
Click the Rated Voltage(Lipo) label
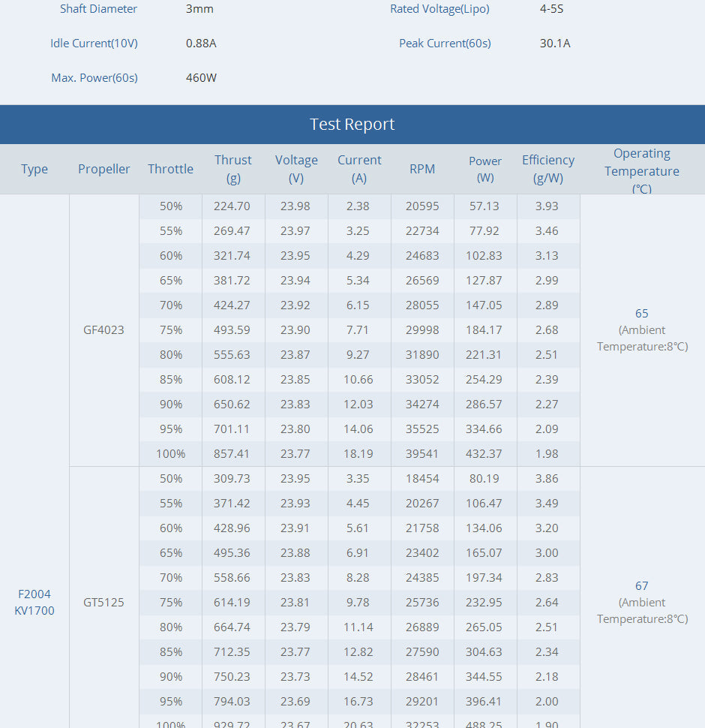coord(439,9)
